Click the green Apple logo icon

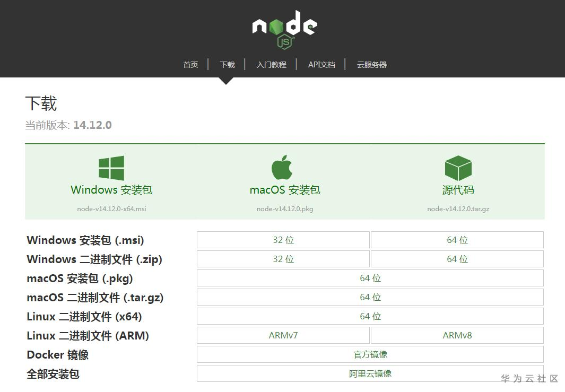pyautogui.click(x=282, y=168)
